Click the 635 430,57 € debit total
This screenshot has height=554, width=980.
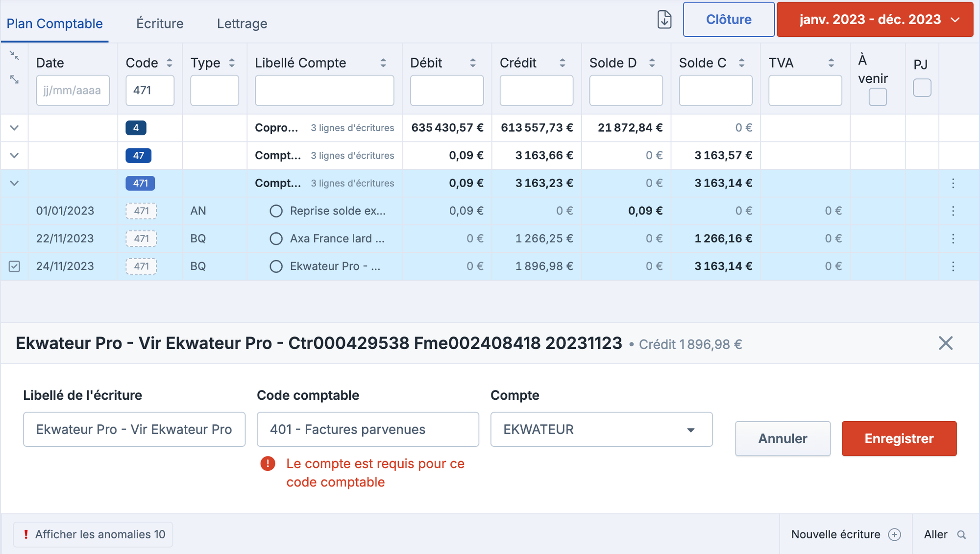click(447, 128)
